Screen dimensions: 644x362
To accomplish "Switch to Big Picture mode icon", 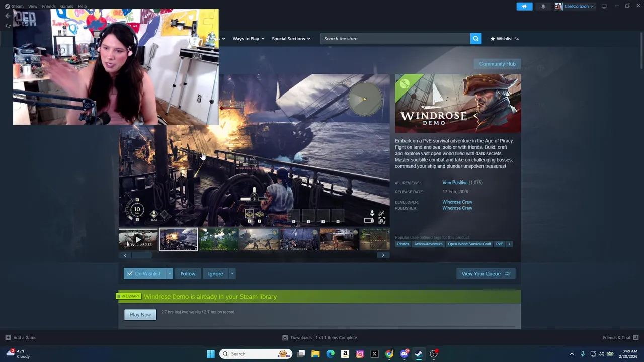I will 604,6.
